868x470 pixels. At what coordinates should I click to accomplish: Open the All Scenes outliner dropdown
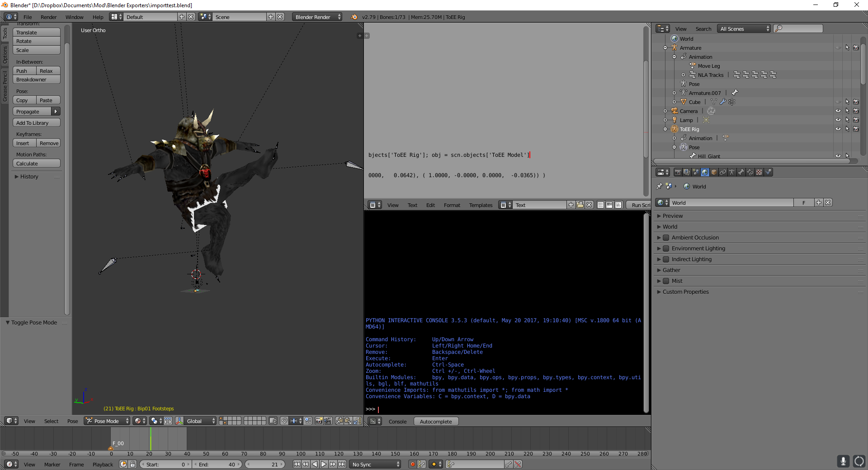click(x=744, y=28)
